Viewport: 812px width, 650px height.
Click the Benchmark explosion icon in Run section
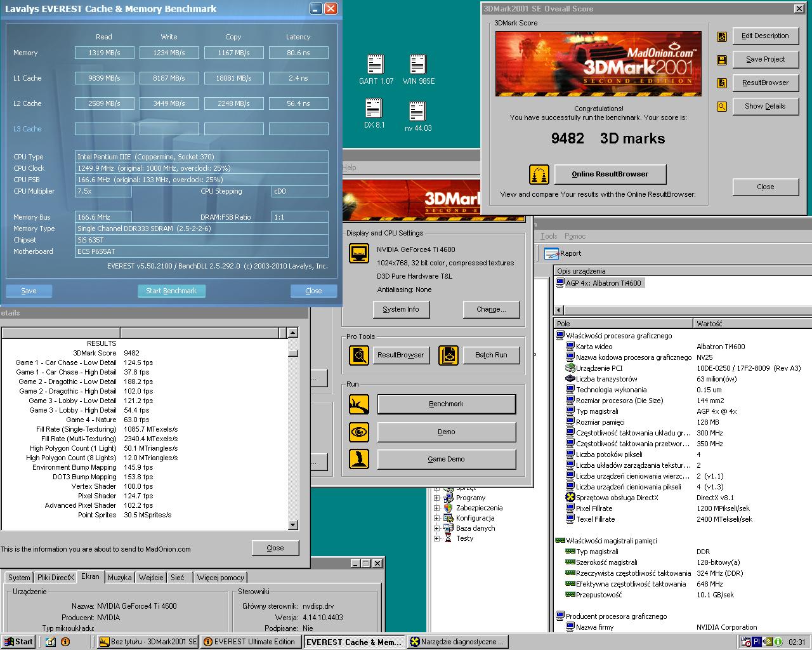[x=359, y=404]
